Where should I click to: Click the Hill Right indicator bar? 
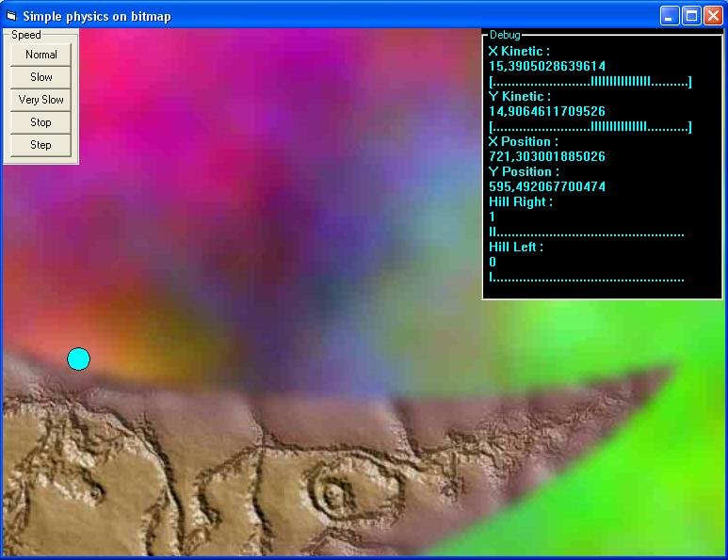pos(586,232)
